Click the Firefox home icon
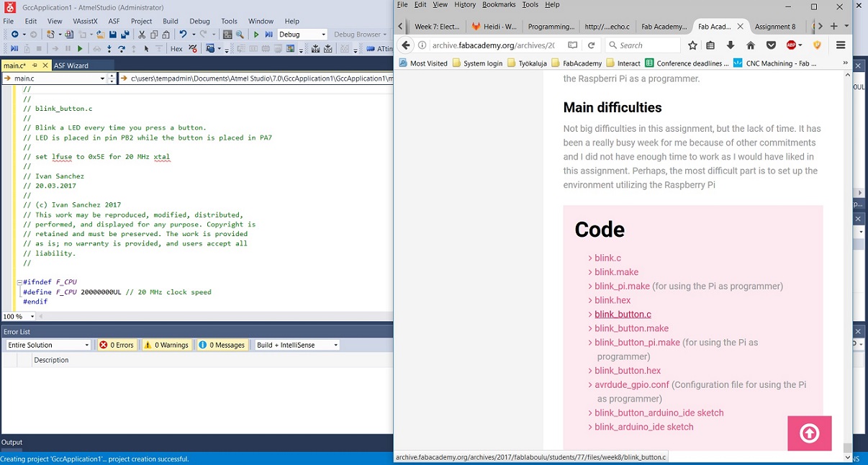 pyautogui.click(x=751, y=45)
